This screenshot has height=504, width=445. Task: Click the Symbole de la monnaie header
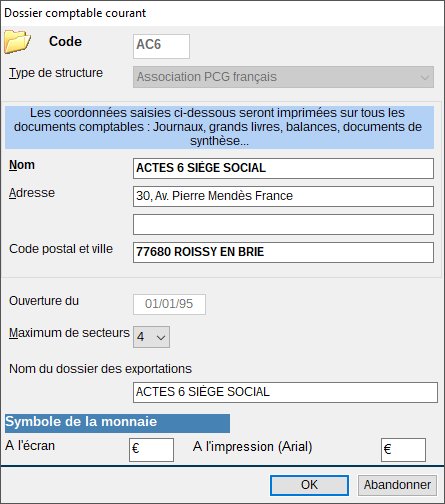pos(117,423)
